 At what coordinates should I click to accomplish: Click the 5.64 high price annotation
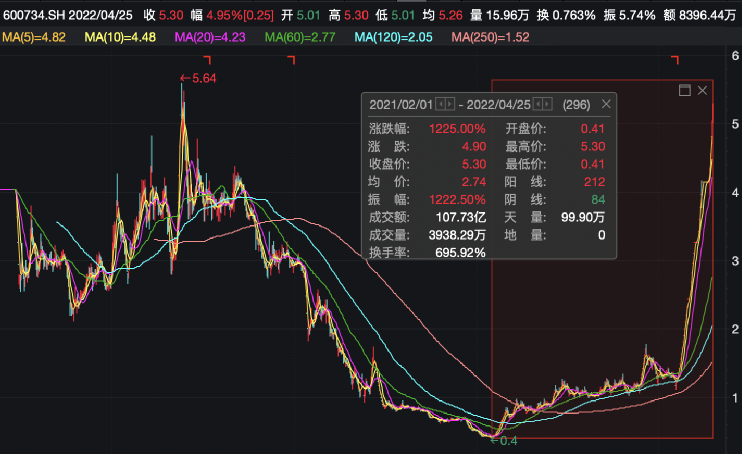198,79
